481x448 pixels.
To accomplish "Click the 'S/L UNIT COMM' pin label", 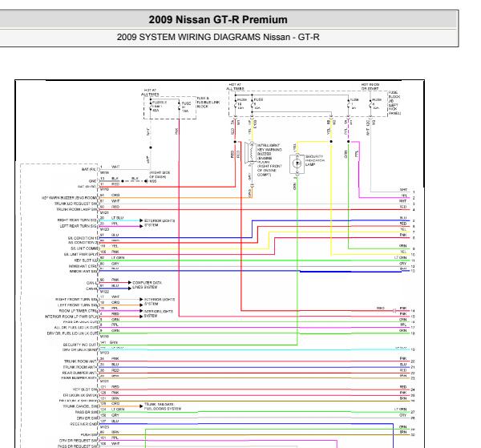I will pyautogui.click(x=84, y=248).
